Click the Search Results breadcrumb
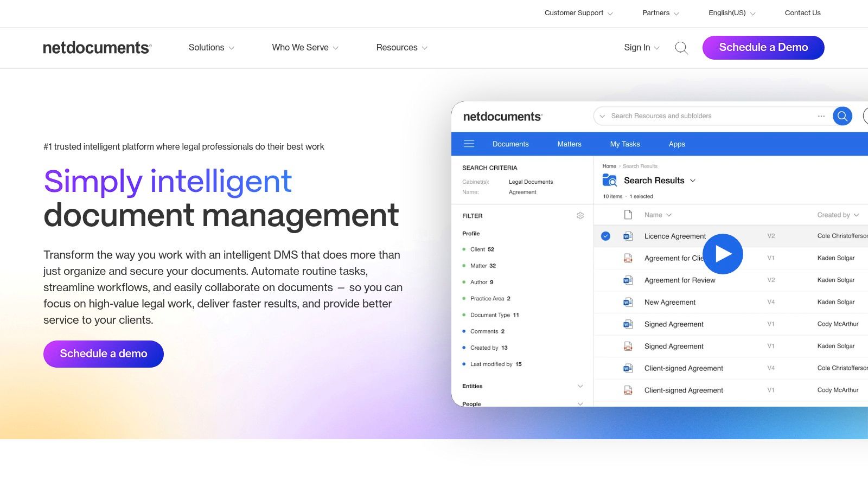 tap(640, 166)
